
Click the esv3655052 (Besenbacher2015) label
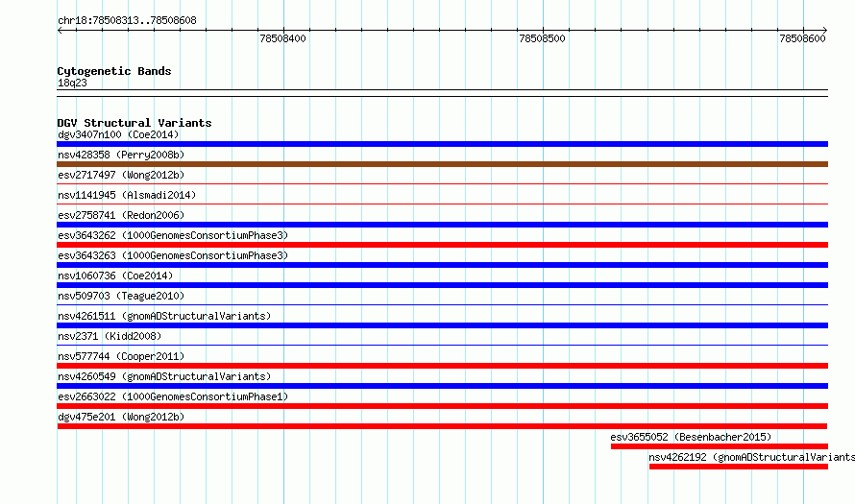tap(691, 437)
